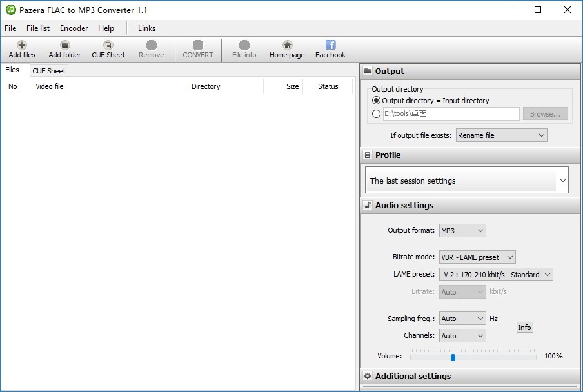Open the LAME preset dropdown
This screenshot has height=392, width=583.
coord(496,275)
